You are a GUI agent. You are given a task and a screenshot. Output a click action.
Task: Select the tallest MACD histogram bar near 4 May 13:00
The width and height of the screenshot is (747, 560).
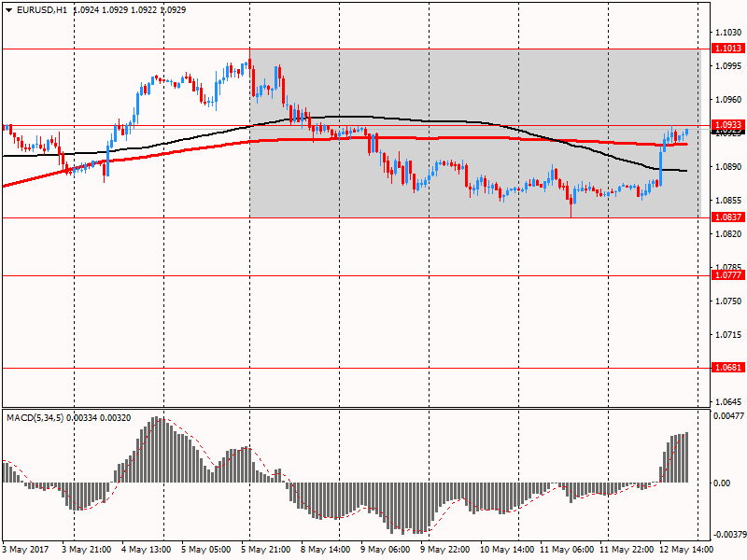(x=157, y=450)
